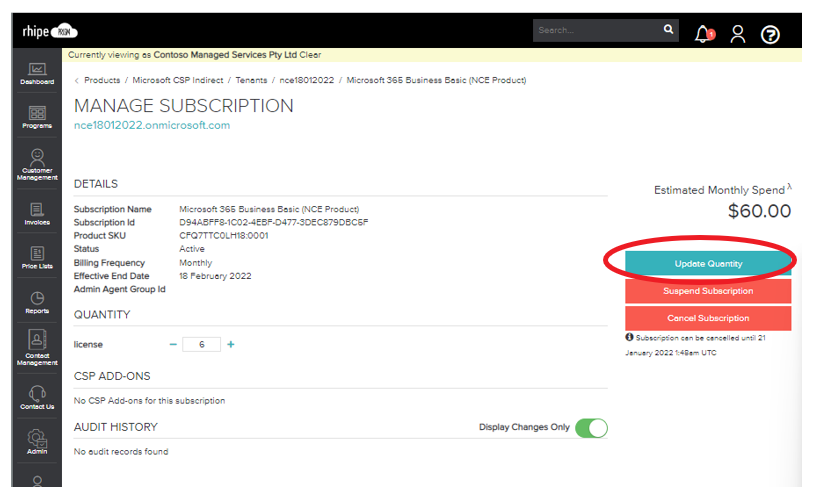Decrease license quantity with minus
Viewport: 837px width, 501px height.
tap(173, 345)
